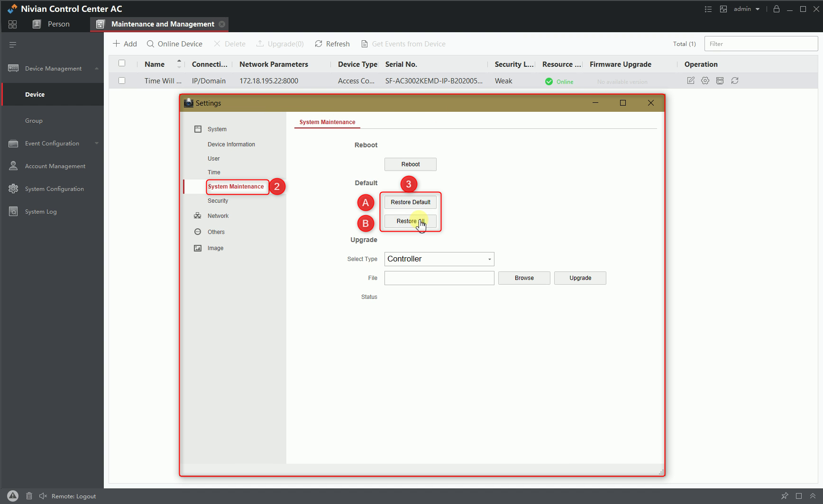Click the Restore All button
Screen dimensions: 823x504
(x=411, y=221)
